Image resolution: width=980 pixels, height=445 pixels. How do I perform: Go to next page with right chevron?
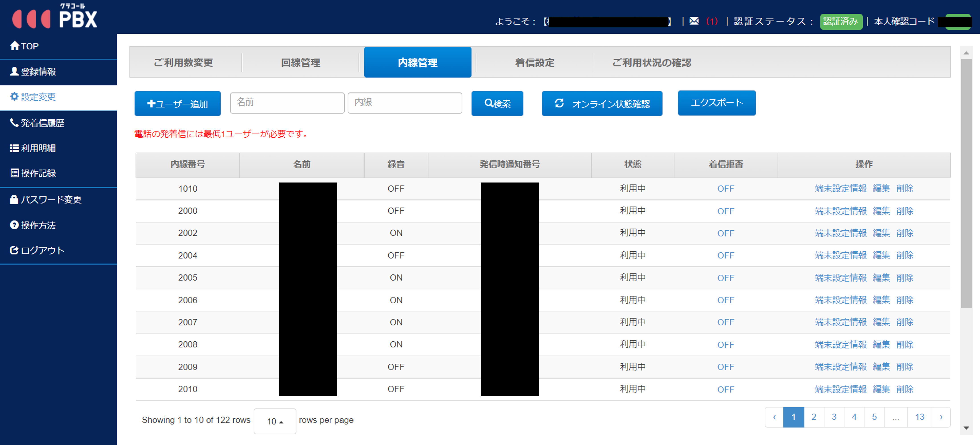coord(941,417)
